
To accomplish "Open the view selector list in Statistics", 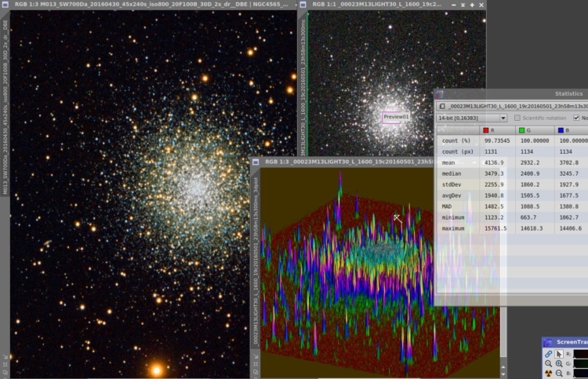I will tap(512, 106).
